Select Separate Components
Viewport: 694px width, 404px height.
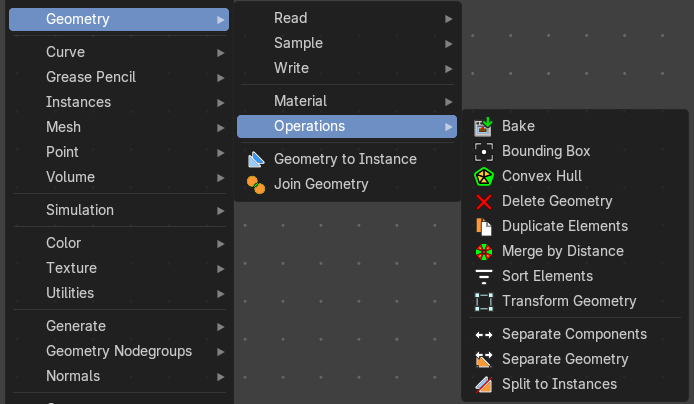coord(574,335)
